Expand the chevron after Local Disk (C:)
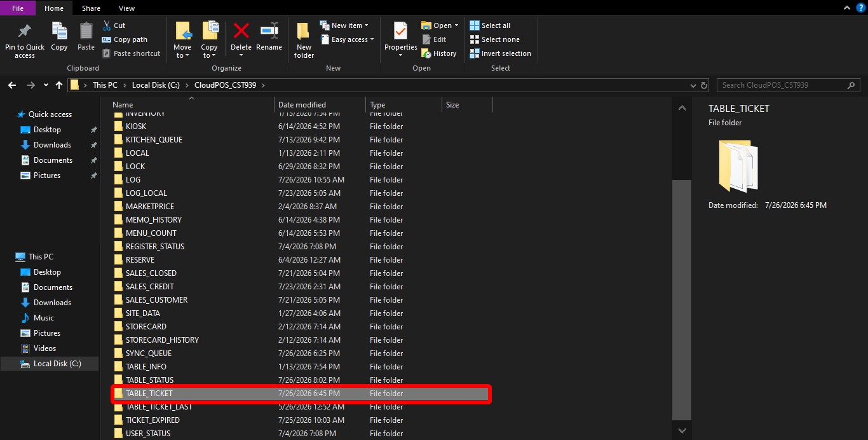Screen dimensions: 868x440 click(189, 85)
